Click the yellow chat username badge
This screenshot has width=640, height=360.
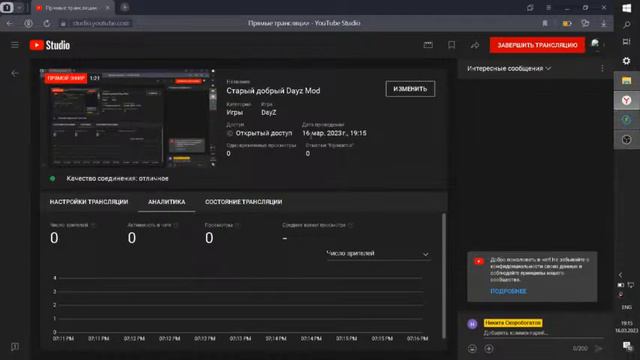click(x=513, y=323)
